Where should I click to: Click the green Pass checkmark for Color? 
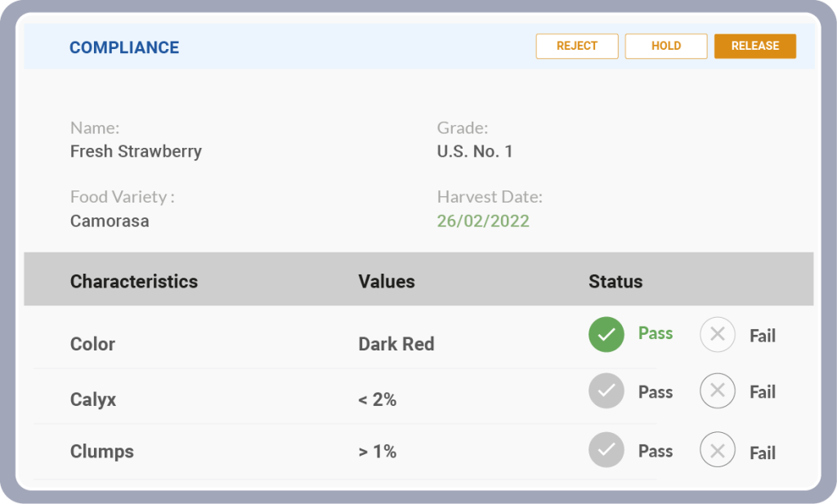pyautogui.click(x=606, y=334)
